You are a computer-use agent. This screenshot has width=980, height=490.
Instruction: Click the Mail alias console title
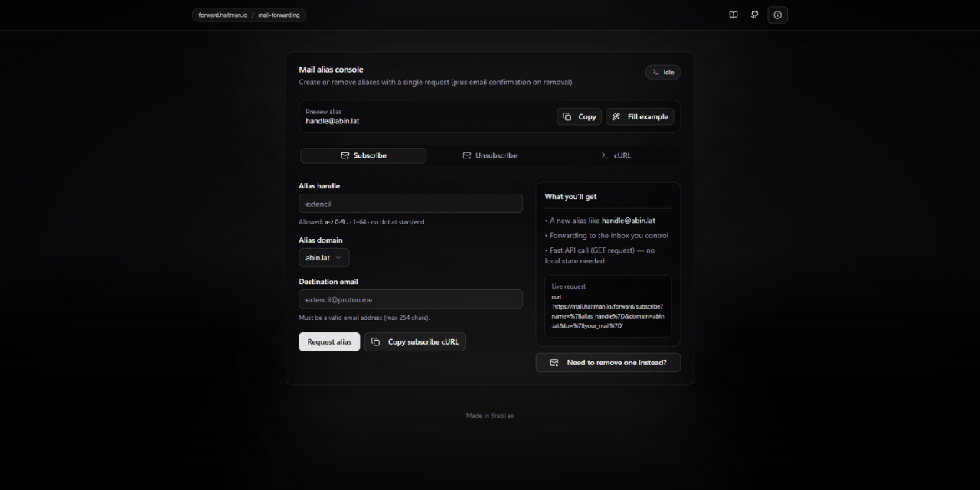point(331,70)
